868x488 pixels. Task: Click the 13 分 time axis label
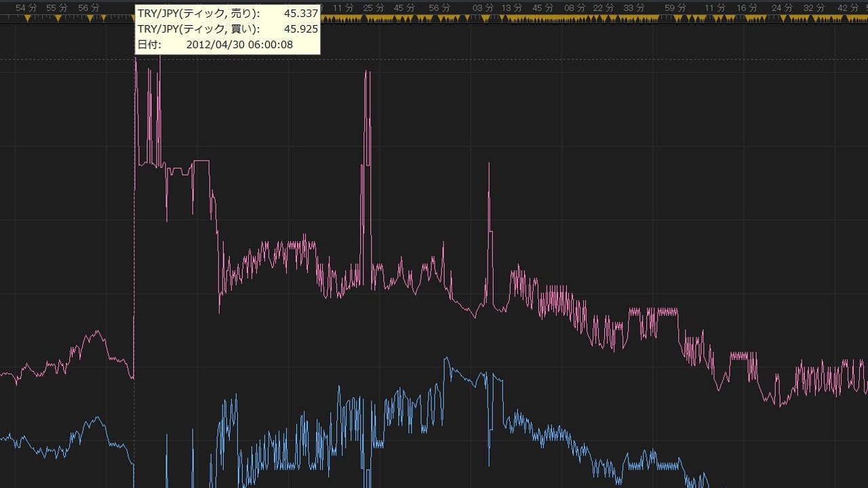click(512, 7)
